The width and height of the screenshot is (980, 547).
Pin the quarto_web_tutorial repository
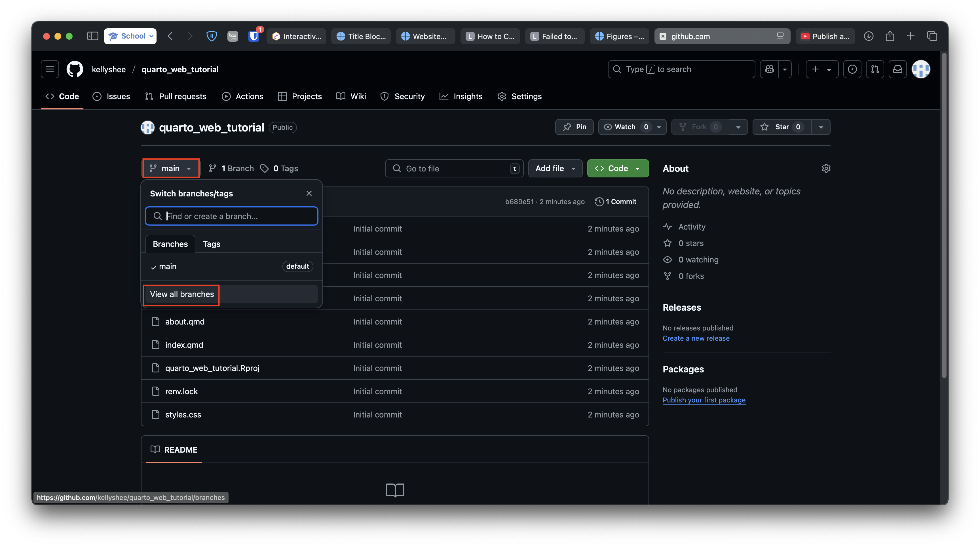point(574,127)
